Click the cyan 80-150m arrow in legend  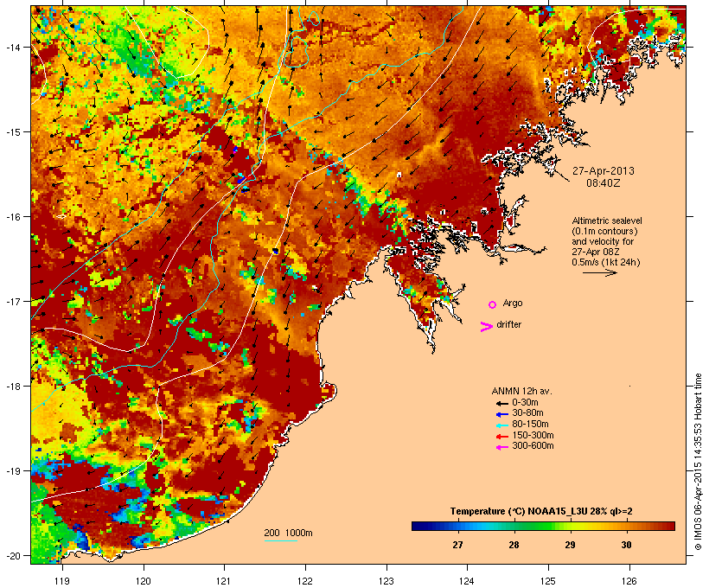pos(502,425)
